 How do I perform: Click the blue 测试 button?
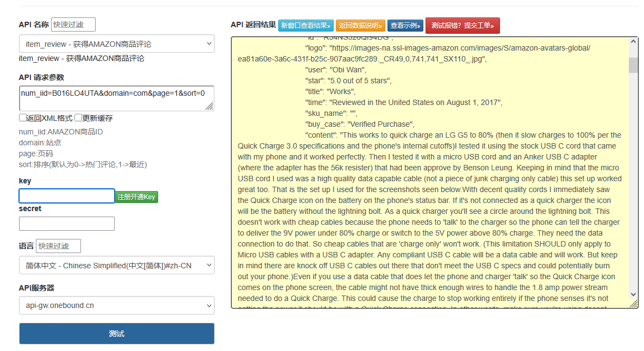[x=117, y=333]
